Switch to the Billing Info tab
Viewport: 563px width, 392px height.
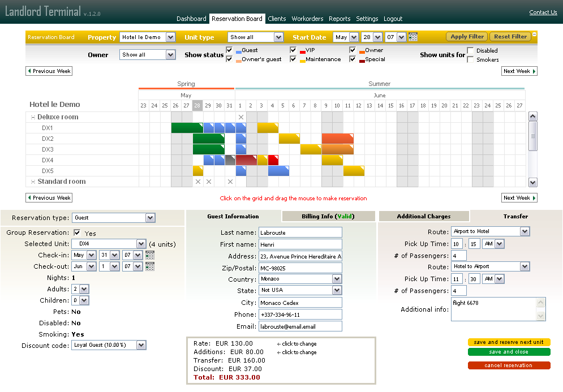(x=328, y=216)
